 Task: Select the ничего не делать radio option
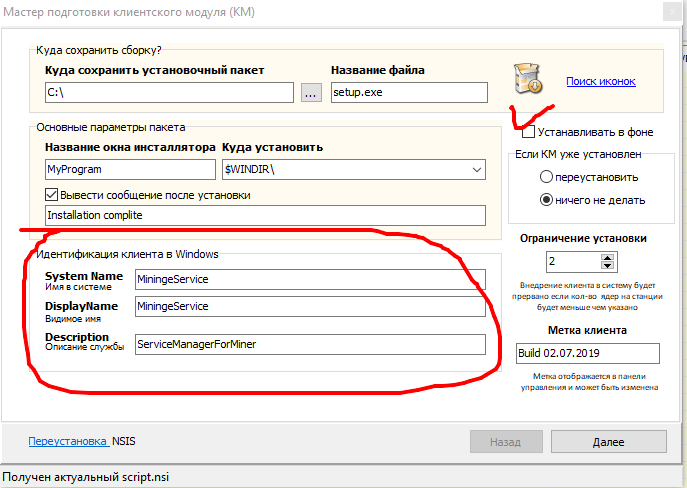tap(546, 200)
